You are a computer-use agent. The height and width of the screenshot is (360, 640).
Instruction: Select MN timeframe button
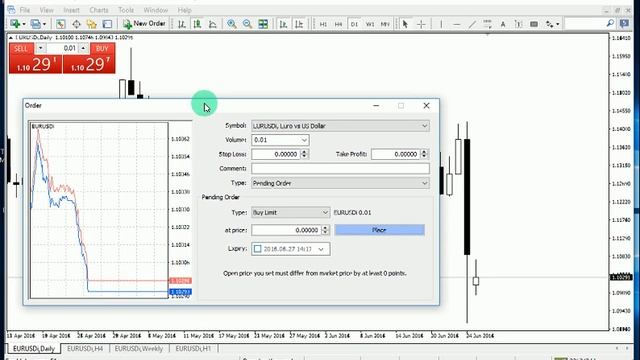(385, 24)
